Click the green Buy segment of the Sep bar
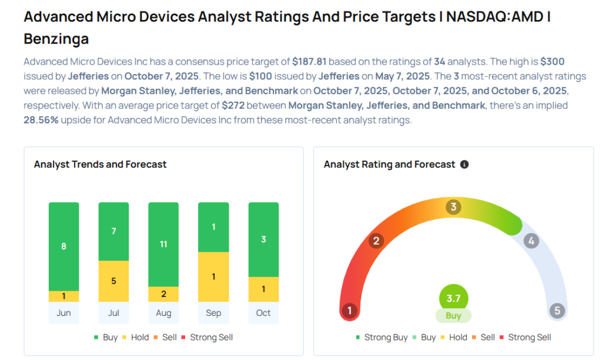 tap(213, 227)
